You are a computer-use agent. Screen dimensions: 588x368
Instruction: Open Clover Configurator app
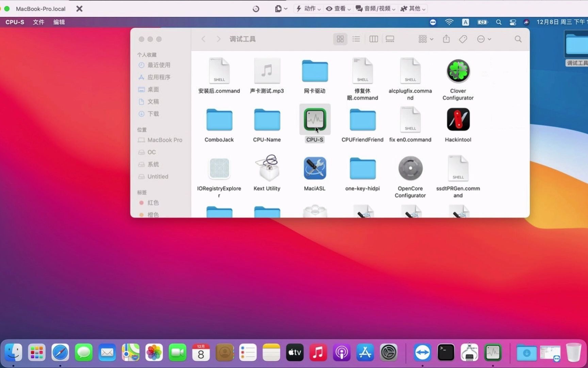coord(458,71)
